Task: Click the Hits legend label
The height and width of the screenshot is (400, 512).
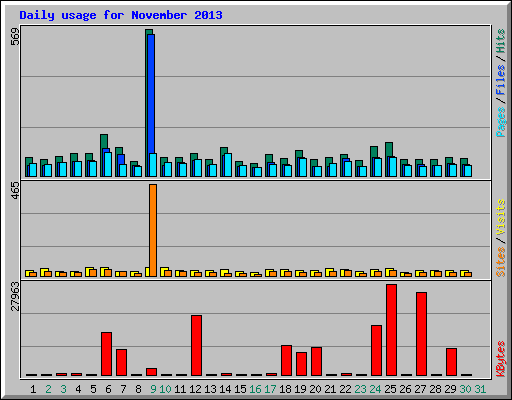Action: click(x=500, y=41)
